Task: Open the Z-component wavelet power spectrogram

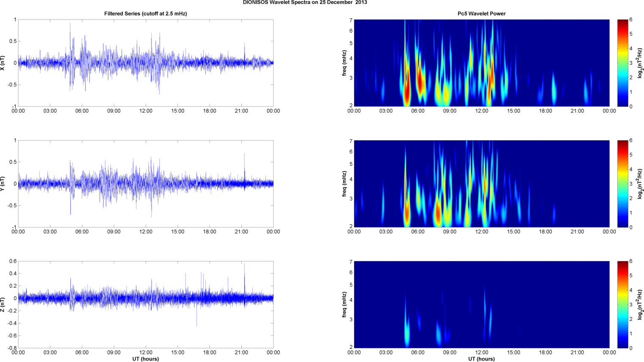Action: click(x=481, y=304)
